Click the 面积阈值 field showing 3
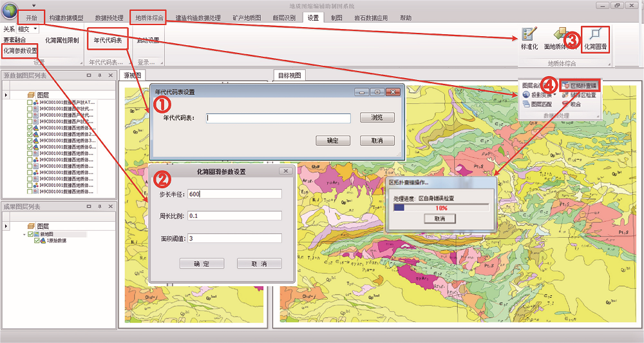 point(235,238)
